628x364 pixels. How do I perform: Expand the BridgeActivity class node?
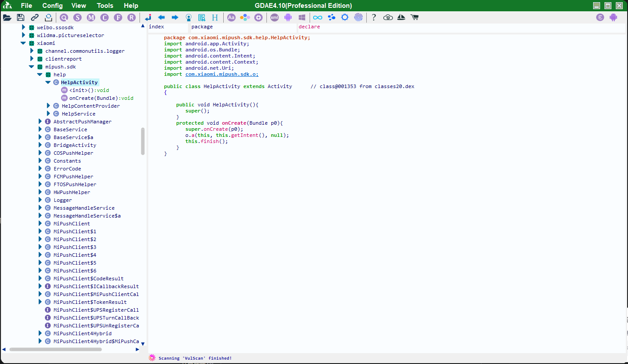[40, 145]
